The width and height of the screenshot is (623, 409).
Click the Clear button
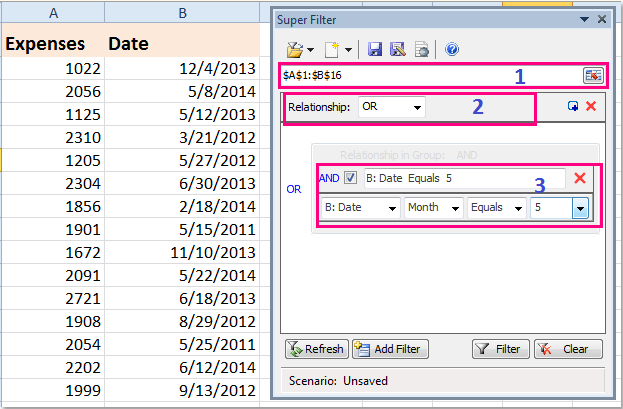(x=568, y=349)
